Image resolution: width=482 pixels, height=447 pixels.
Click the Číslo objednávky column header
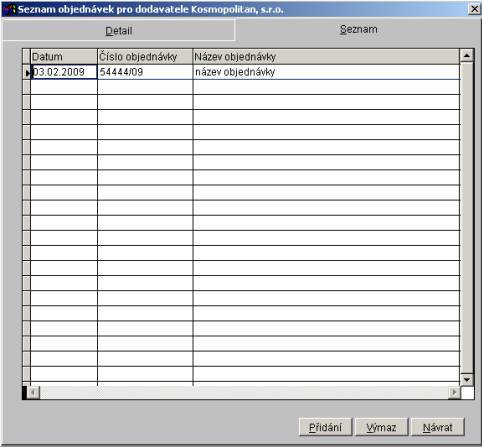[145, 57]
